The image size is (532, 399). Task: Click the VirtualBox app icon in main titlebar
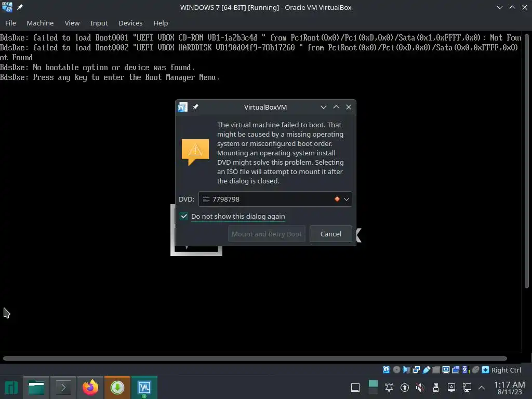click(7, 7)
